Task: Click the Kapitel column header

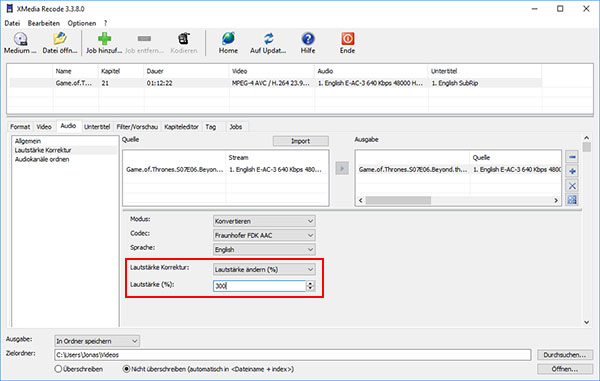Action: click(111, 71)
